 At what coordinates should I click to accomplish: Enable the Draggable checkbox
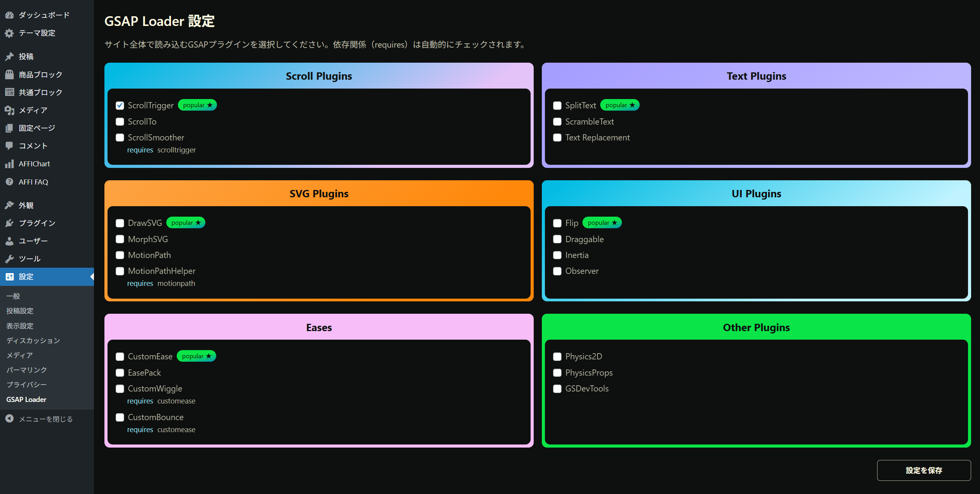point(557,239)
